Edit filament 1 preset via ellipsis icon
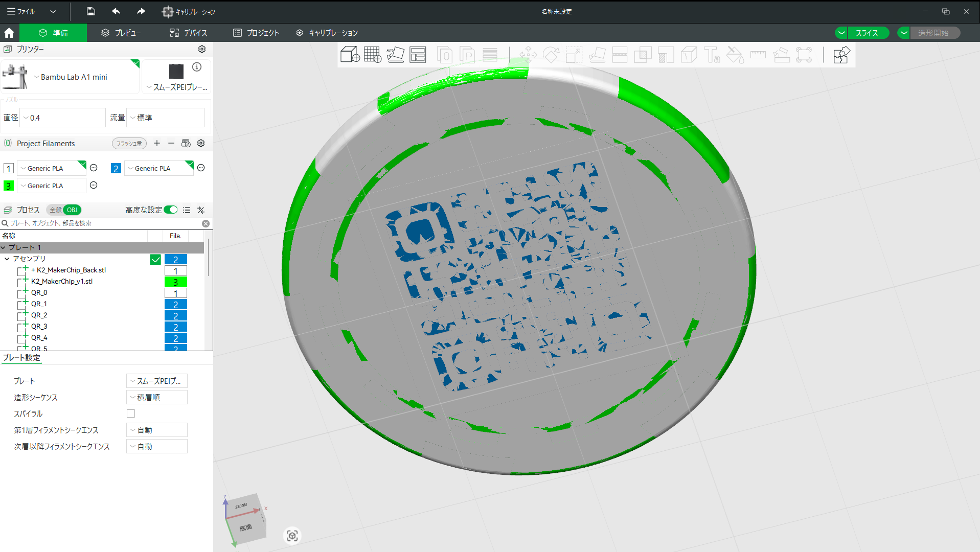The width and height of the screenshot is (980, 552). pos(94,168)
